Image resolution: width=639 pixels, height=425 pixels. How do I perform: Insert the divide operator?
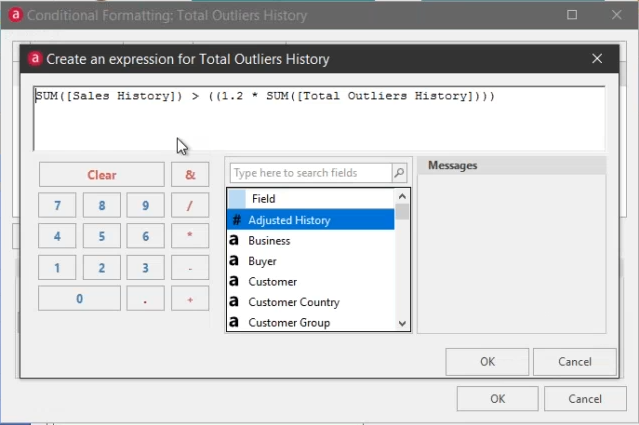190,205
